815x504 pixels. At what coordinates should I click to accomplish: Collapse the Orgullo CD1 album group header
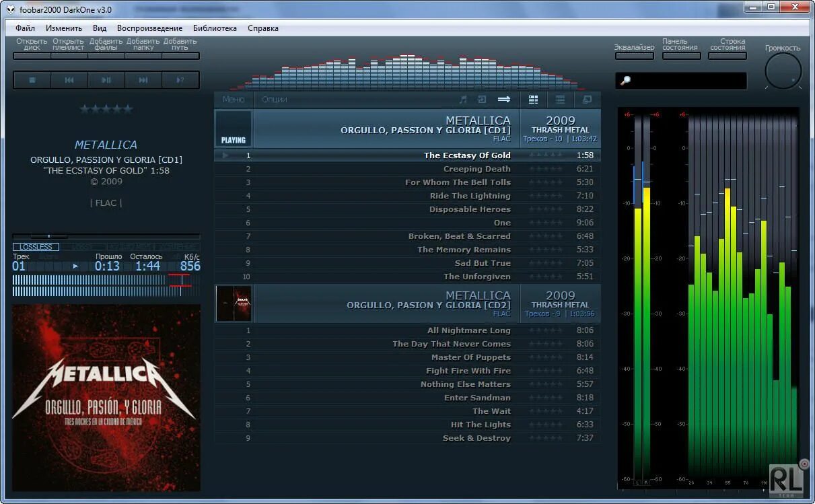click(x=408, y=129)
